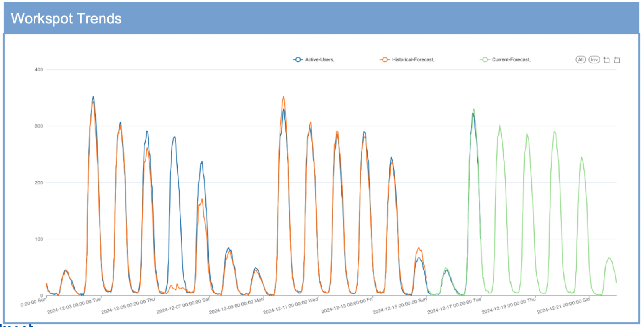Click the 2024-12-15 Sun axis label
Image resolution: width=644 pixels, height=327 pixels.
coord(400,306)
